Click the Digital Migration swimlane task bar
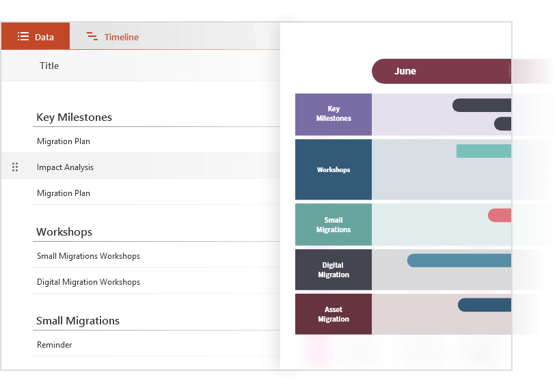The image size is (557, 392). [459, 260]
